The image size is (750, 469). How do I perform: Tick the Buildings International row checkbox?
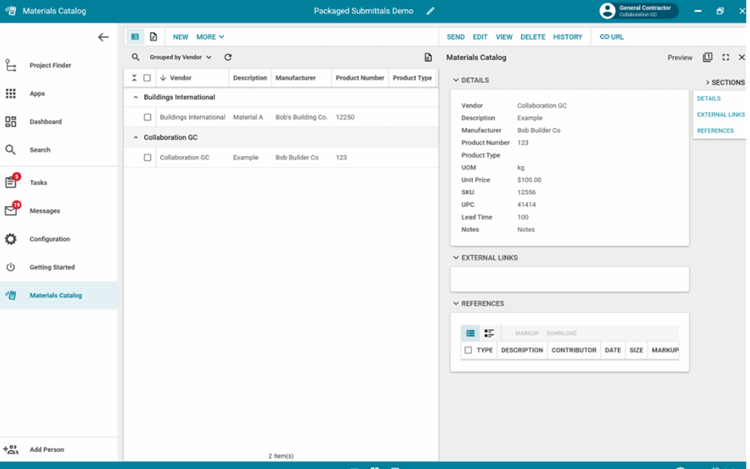pos(147,117)
